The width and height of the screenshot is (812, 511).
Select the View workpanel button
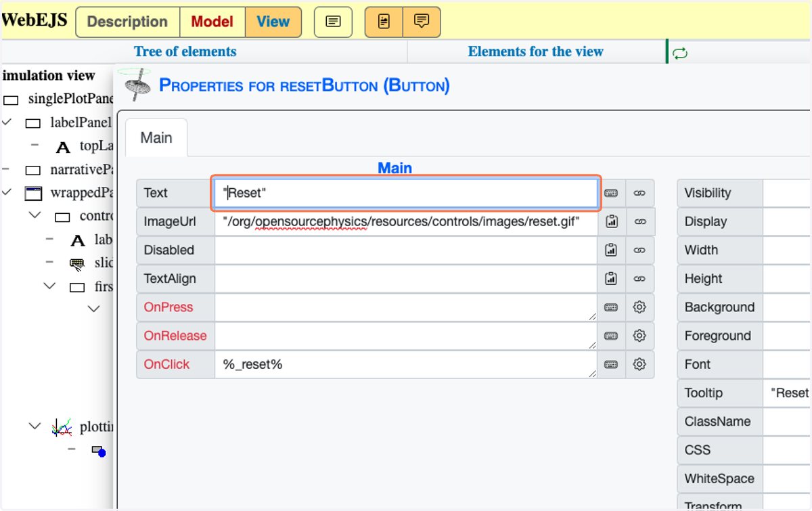pyautogui.click(x=273, y=22)
